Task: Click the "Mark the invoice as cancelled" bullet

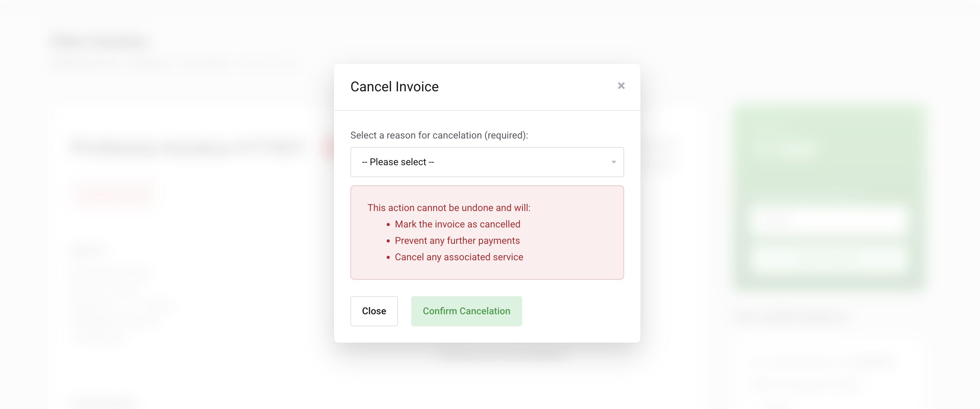Action: [457, 224]
